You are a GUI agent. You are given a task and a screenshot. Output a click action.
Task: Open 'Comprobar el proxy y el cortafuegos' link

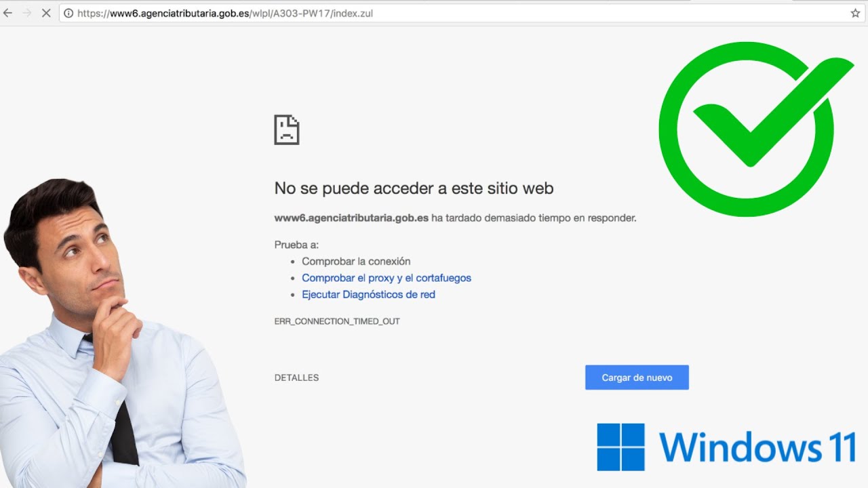pyautogui.click(x=387, y=278)
